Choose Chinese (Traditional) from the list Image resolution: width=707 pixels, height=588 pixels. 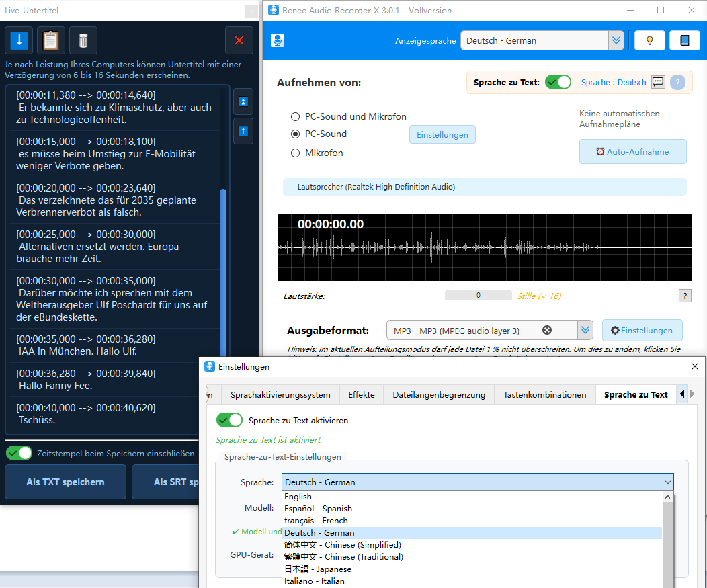[x=472, y=557]
